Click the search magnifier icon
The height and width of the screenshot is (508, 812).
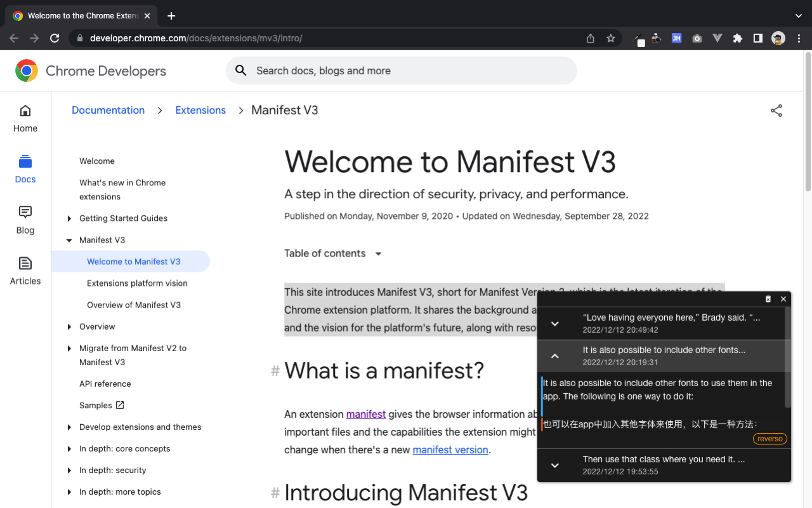click(x=241, y=70)
